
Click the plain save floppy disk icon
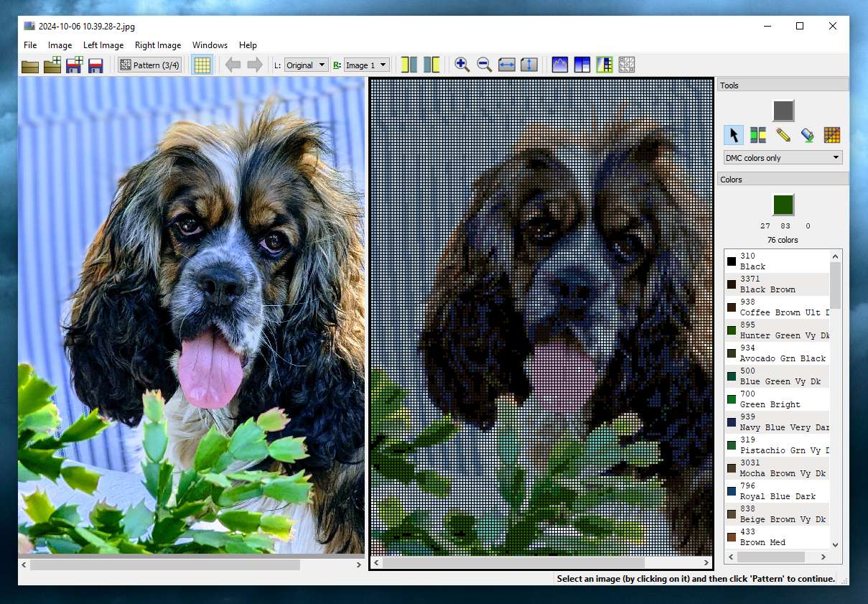point(95,65)
